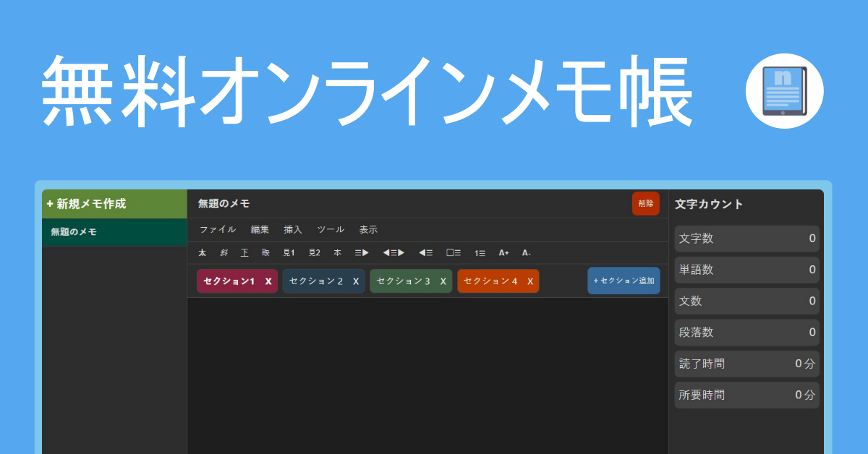The height and width of the screenshot is (454, 868).
Task: Apply heading 1 style (見1)
Action: coord(289,253)
